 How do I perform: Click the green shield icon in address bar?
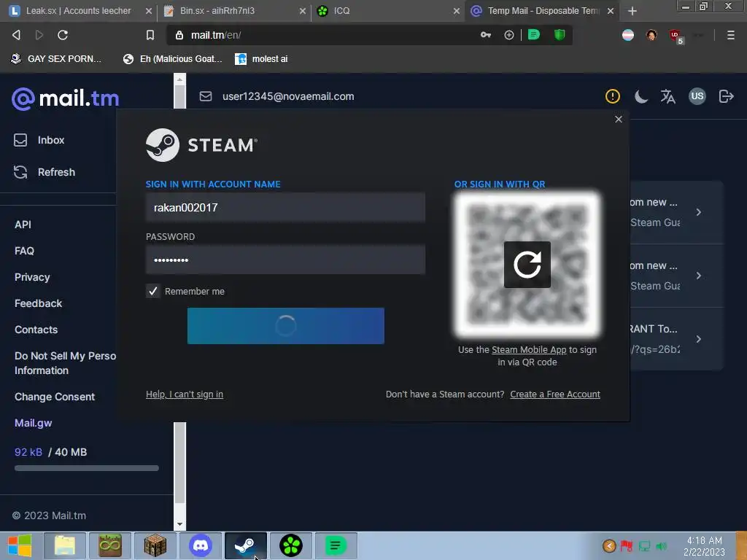(x=560, y=35)
